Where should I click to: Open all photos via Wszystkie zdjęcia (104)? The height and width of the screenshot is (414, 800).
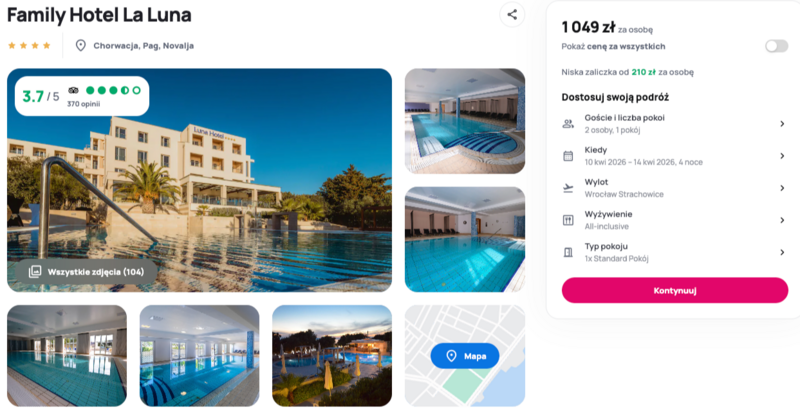point(86,272)
